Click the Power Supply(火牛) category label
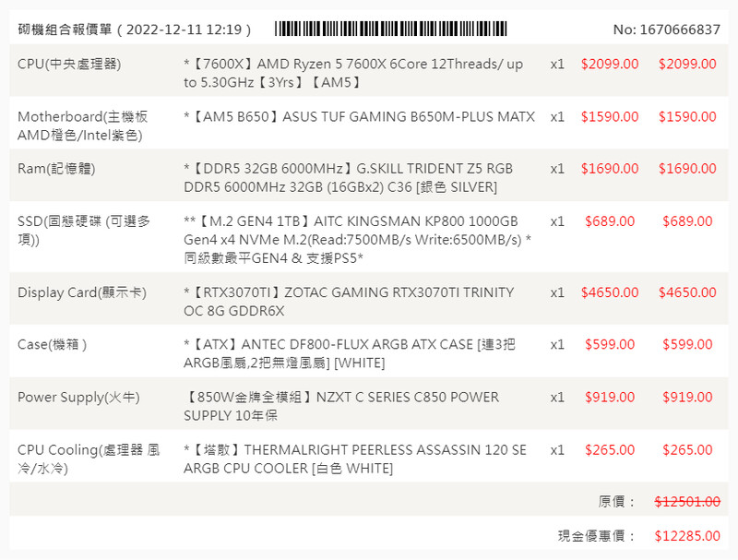The image size is (738, 560). click(x=78, y=398)
